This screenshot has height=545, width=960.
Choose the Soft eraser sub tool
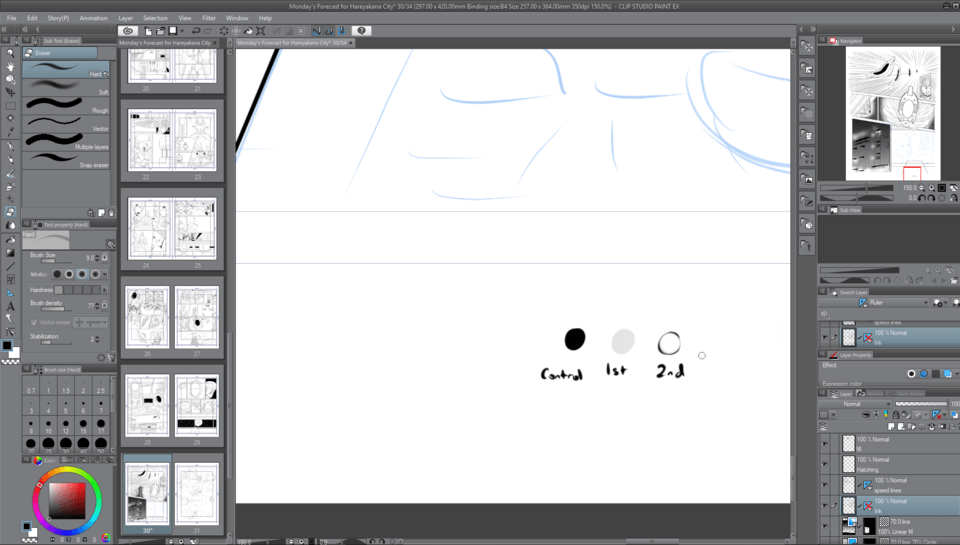tap(66, 88)
